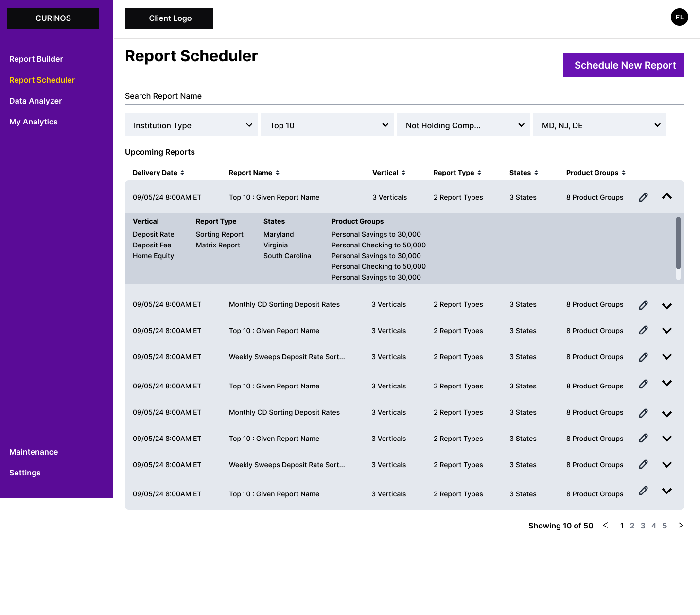Image resolution: width=700 pixels, height=615 pixels.
Task: Focus the Search Report Name field
Action: click(404, 96)
